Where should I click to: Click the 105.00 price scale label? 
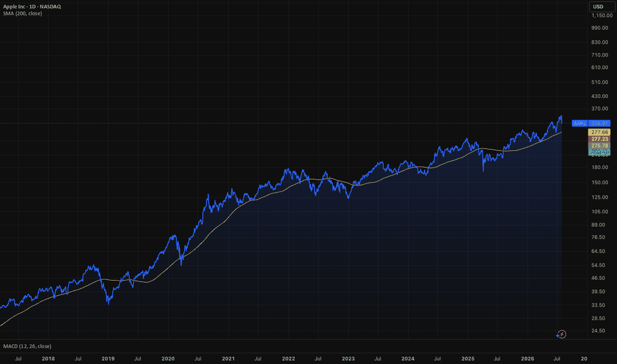click(x=600, y=212)
